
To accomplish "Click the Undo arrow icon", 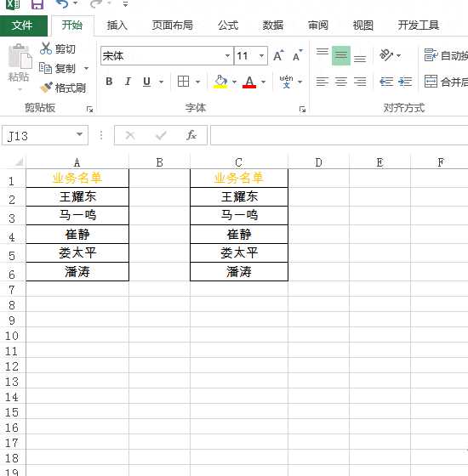I will click(x=62, y=4).
